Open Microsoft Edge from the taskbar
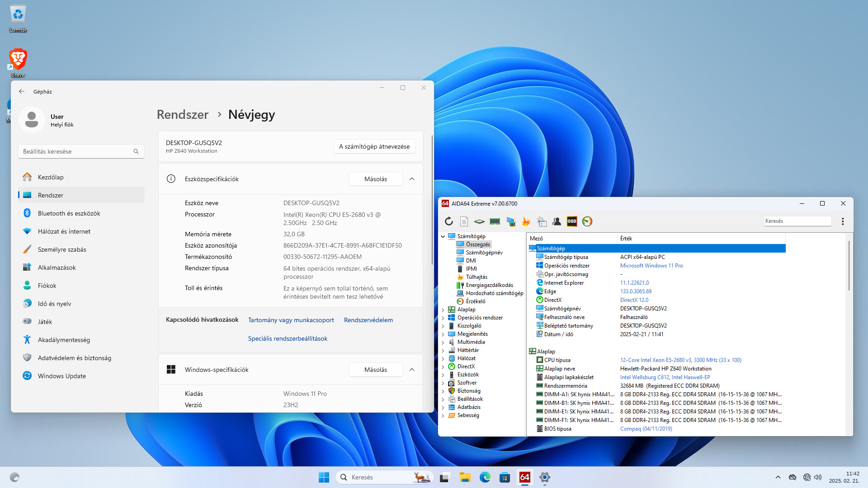 pyautogui.click(x=485, y=477)
